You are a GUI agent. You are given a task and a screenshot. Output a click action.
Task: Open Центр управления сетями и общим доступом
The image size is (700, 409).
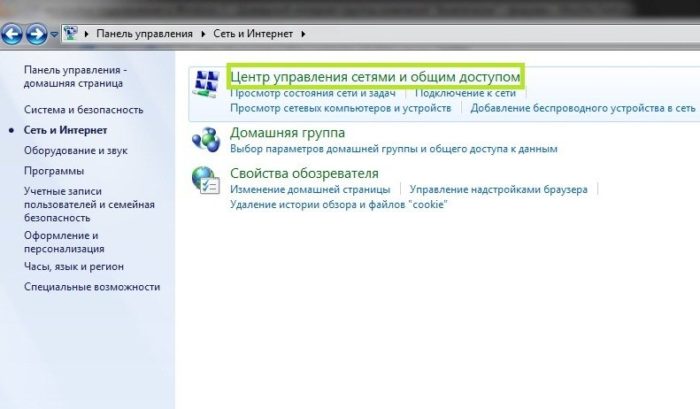coord(375,76)
